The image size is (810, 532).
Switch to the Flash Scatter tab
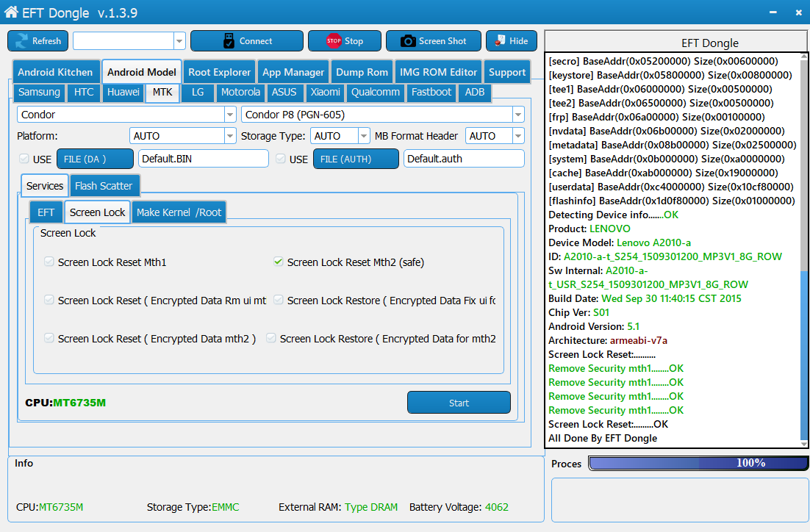click(104, 186)
